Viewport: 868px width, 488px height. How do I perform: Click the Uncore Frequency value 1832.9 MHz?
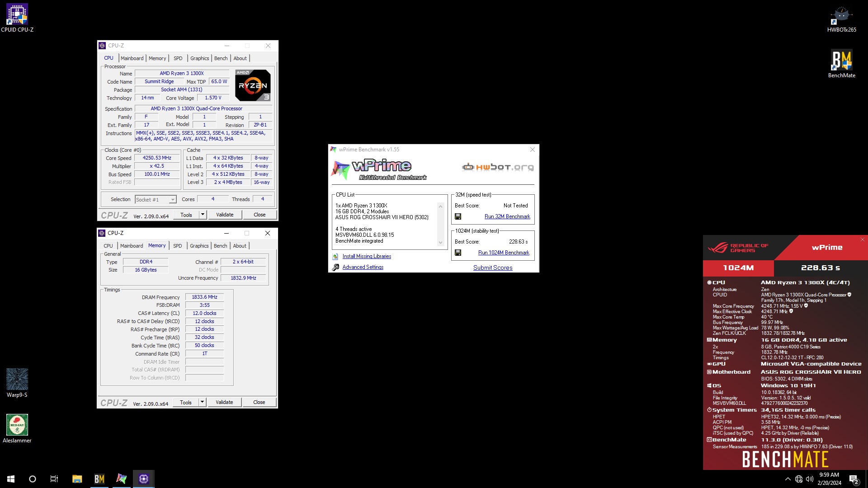243,278
